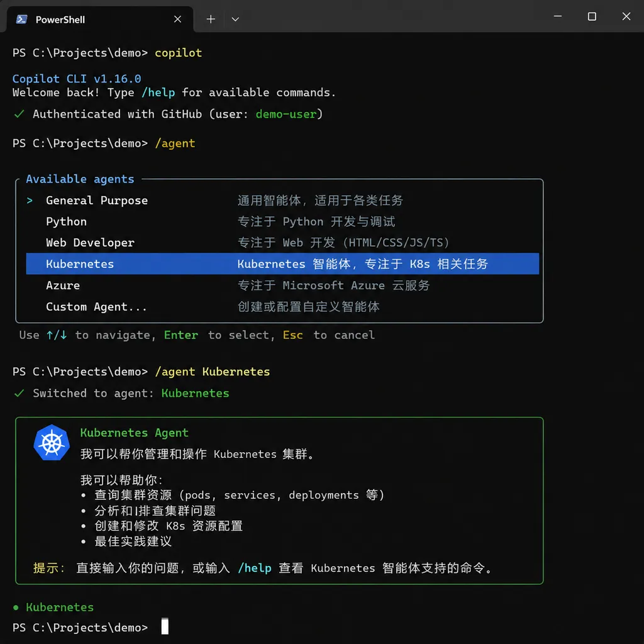Click the /agent command on the second prompt
This screenshot has width=644, height=644.
pyautogui.click(x=175, y=143)
